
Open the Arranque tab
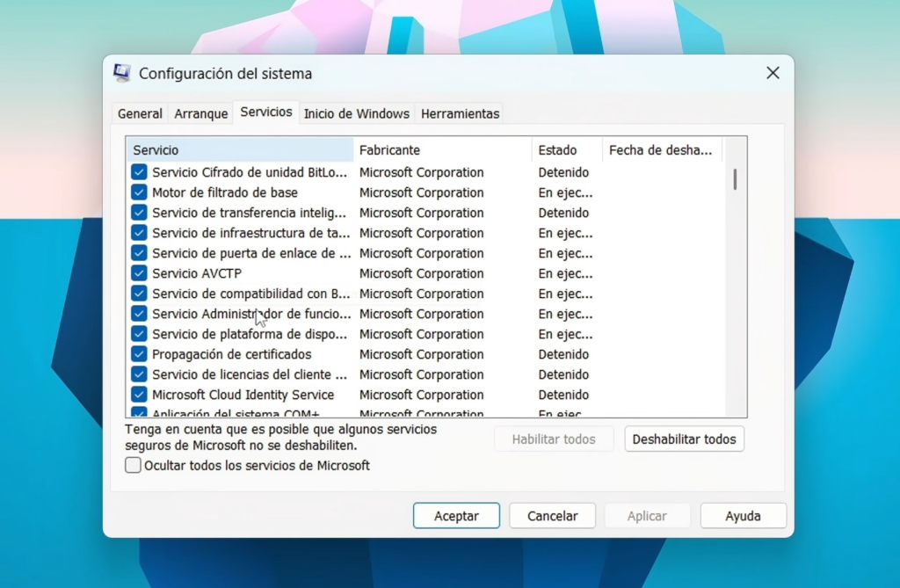pyautogui.click(x=200, y=113)
